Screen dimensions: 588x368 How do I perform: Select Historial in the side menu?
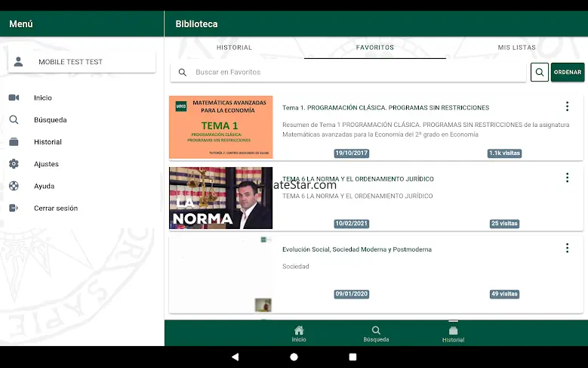48,142
